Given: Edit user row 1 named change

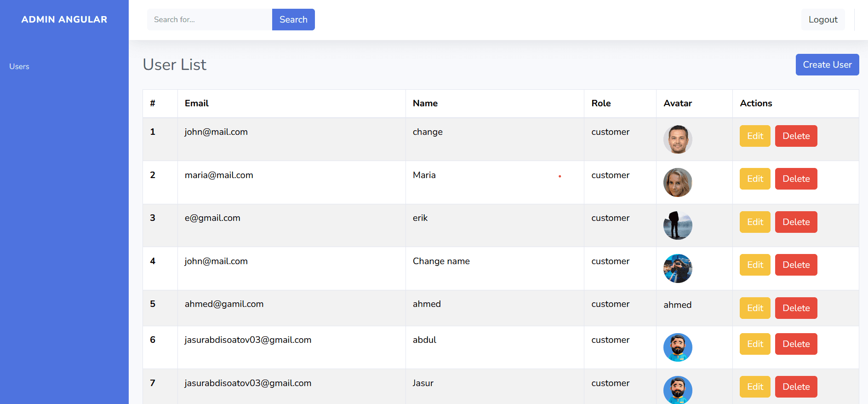Looking at the screenshot, I should pos(755,136).
